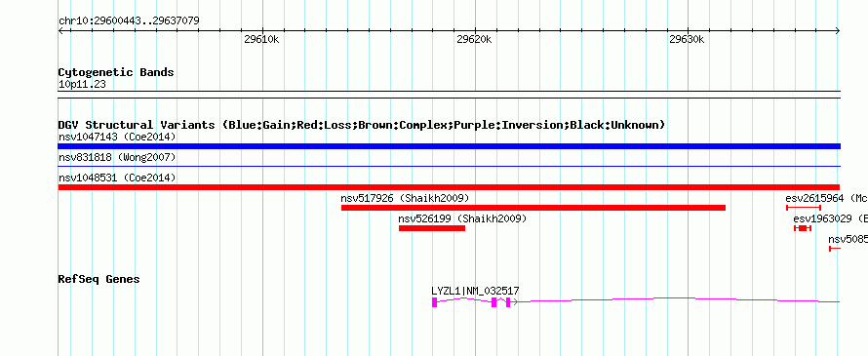
Task: Click the Cytogenetic Bands track title
Action: (116, 72)
